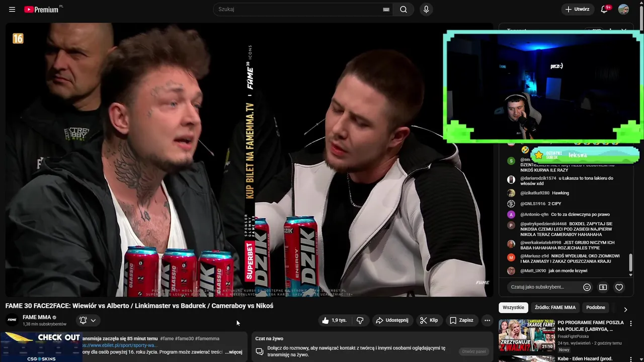
Task: Click the chat bubble icon in Czat na żywo
Action: coord(260,351)
